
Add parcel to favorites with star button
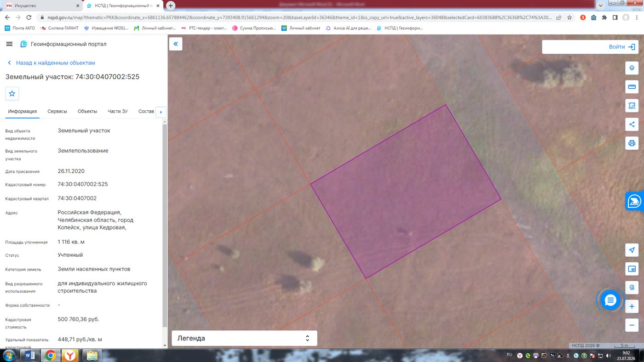click(x=12, y=93)
